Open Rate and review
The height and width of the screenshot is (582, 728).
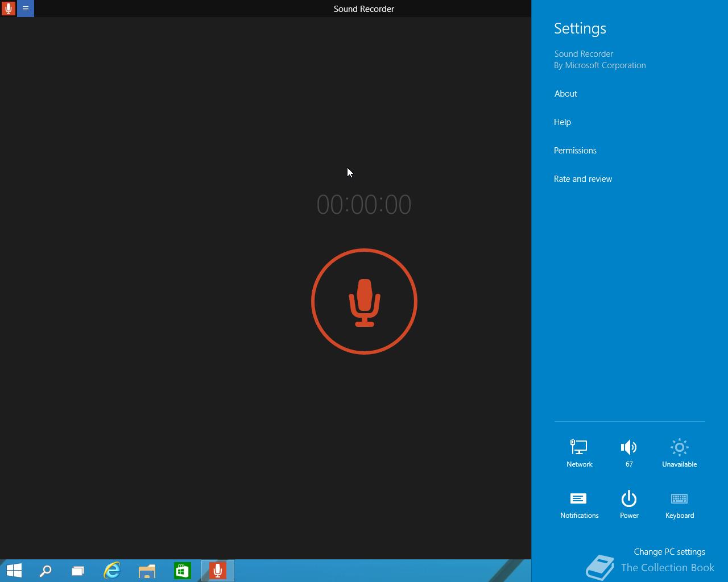coord(583,179)
